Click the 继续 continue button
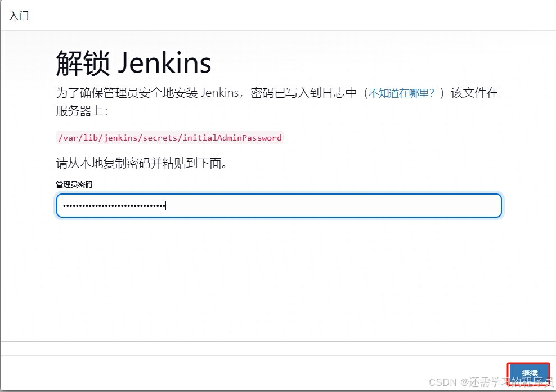This screenshot has height=392, width=556. (528, 375)
